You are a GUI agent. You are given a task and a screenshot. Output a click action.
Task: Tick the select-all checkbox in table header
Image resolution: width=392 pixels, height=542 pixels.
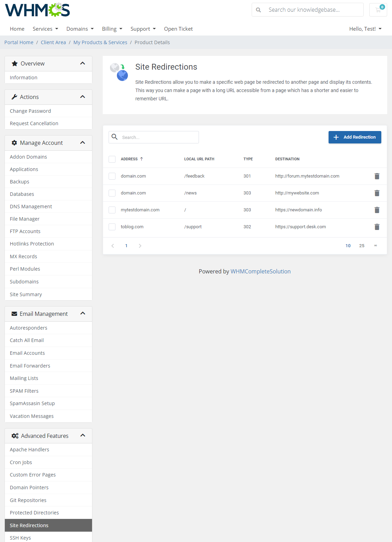click(112, 159)
